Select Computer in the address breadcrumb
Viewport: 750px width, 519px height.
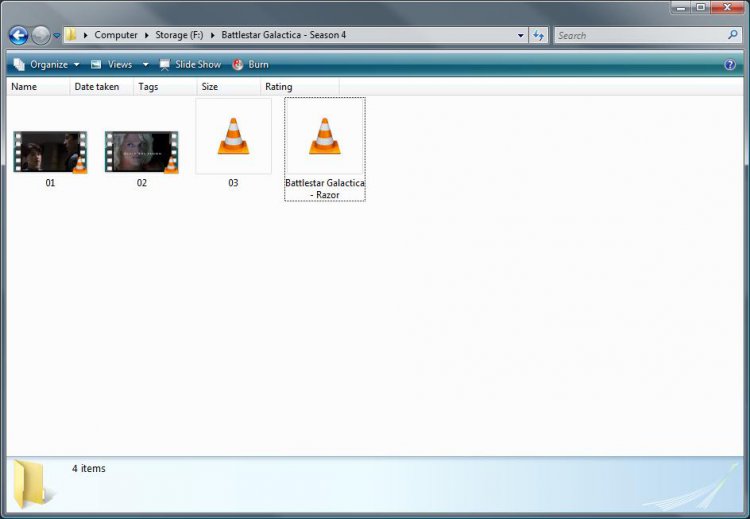pyautogui.click(x=116, y=35)
